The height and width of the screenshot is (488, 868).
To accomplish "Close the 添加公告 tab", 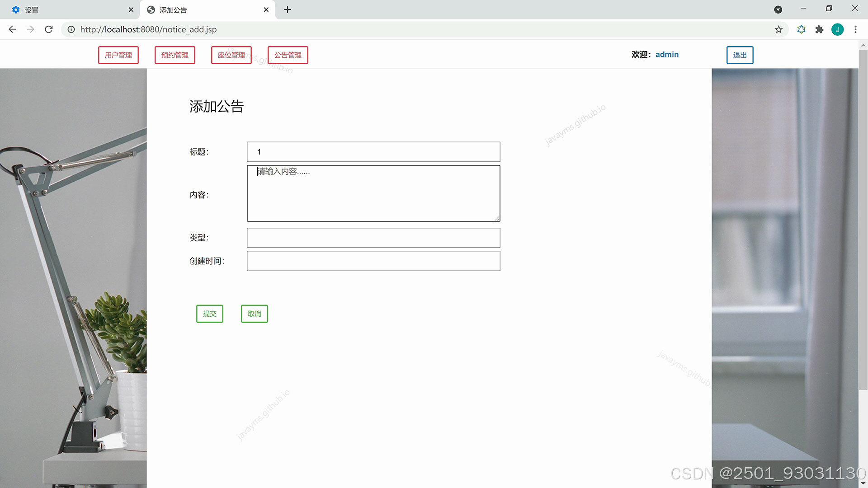I will [266, 9].
